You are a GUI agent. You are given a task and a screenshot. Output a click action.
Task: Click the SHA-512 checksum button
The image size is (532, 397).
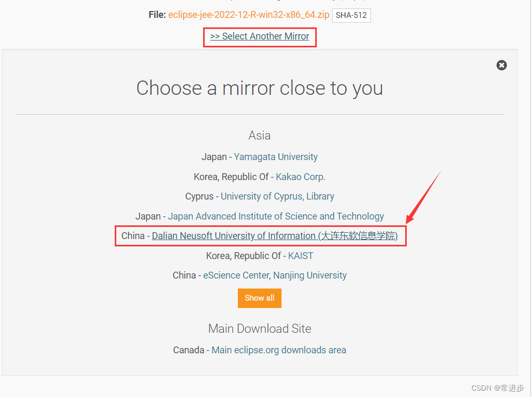point(351,15)
